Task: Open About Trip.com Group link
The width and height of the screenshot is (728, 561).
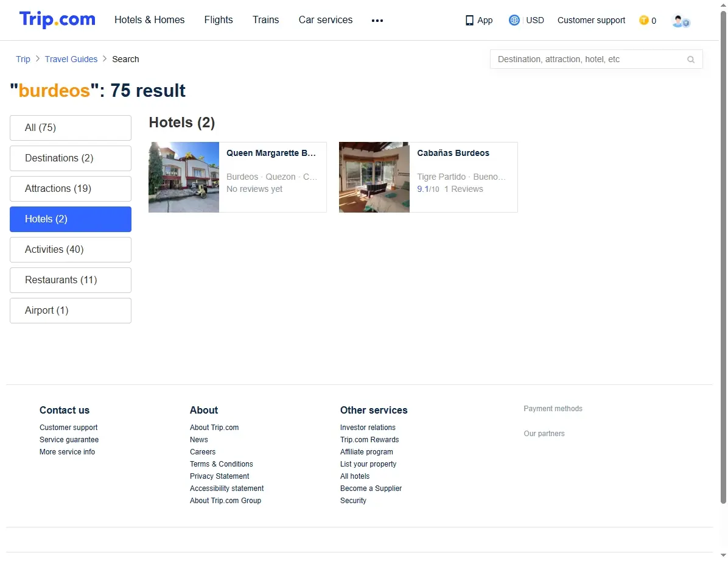Action: 226,501
